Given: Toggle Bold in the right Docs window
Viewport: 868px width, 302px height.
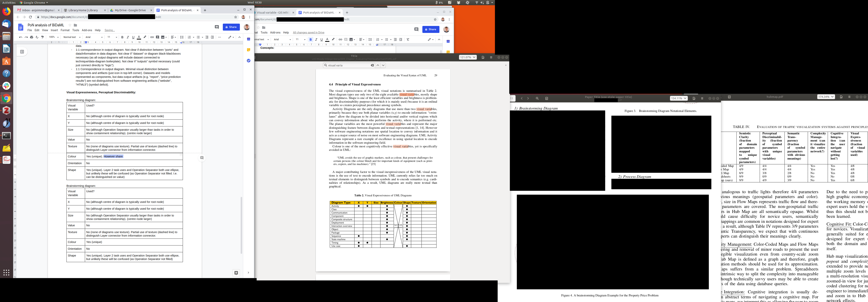Looking at the screenshot, I should point(311,40).
